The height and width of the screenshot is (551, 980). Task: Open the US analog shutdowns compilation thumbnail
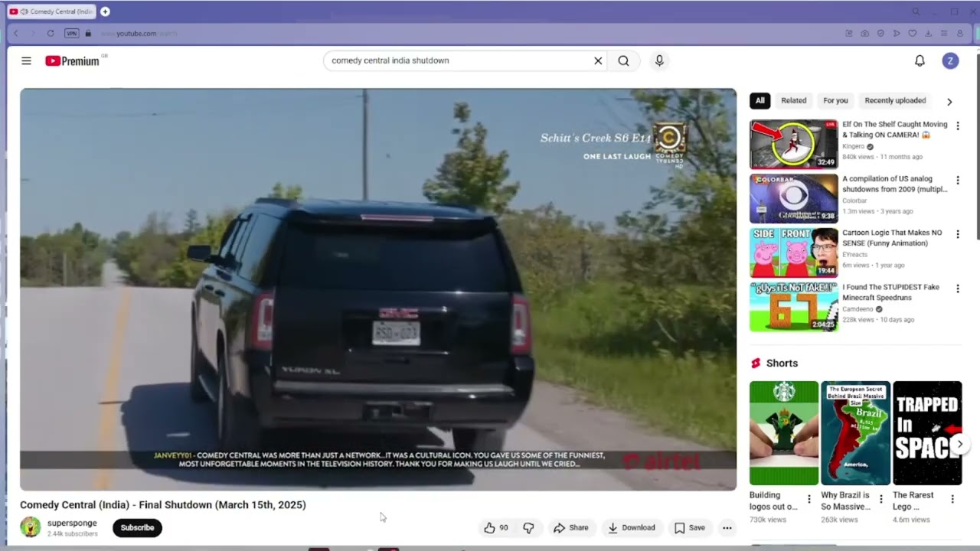(x=793, y=198)
